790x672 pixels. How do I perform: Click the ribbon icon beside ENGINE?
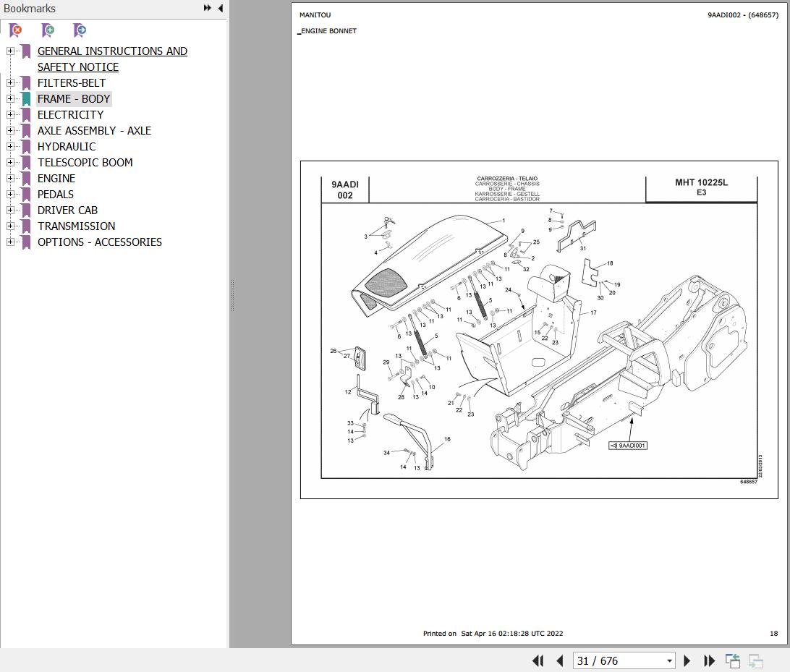[26, 179]
